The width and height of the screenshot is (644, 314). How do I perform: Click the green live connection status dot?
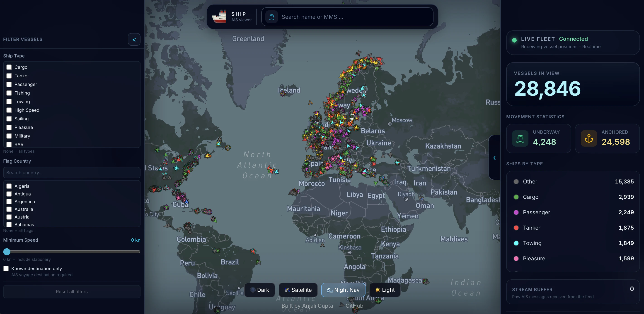pos(514,40)
